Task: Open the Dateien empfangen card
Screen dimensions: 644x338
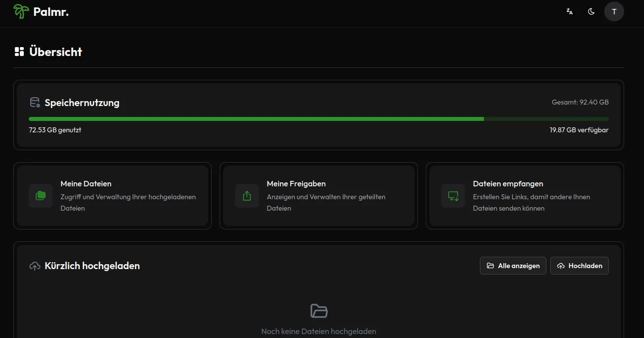Action: tap(525, 196)
